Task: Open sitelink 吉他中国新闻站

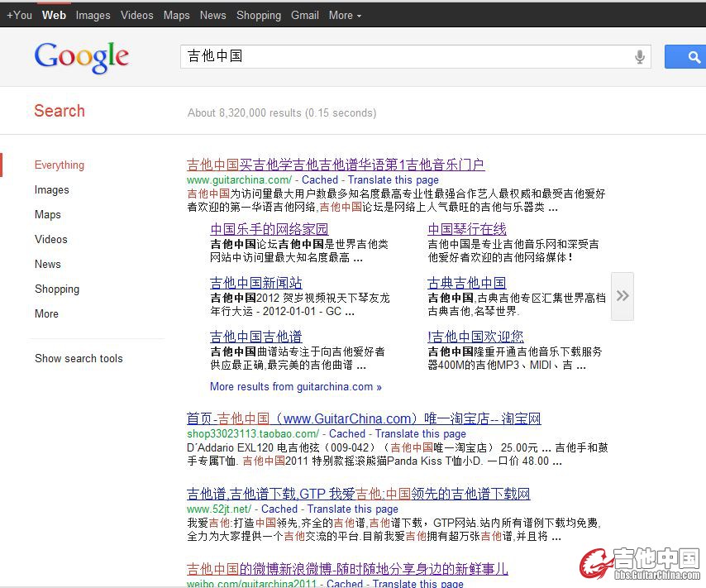Action: coord(256,283)
